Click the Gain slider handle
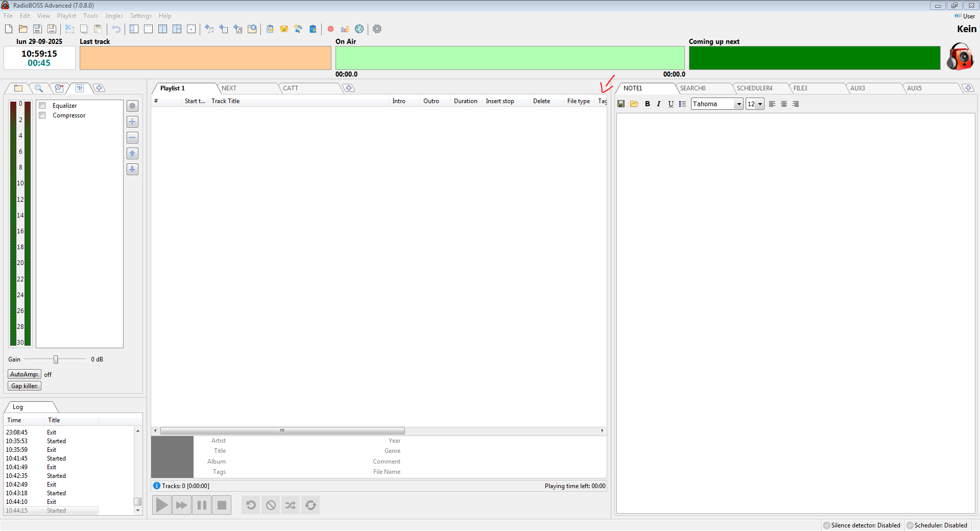The width and height of the screenshot is (980, 531). tap(56, 359)
